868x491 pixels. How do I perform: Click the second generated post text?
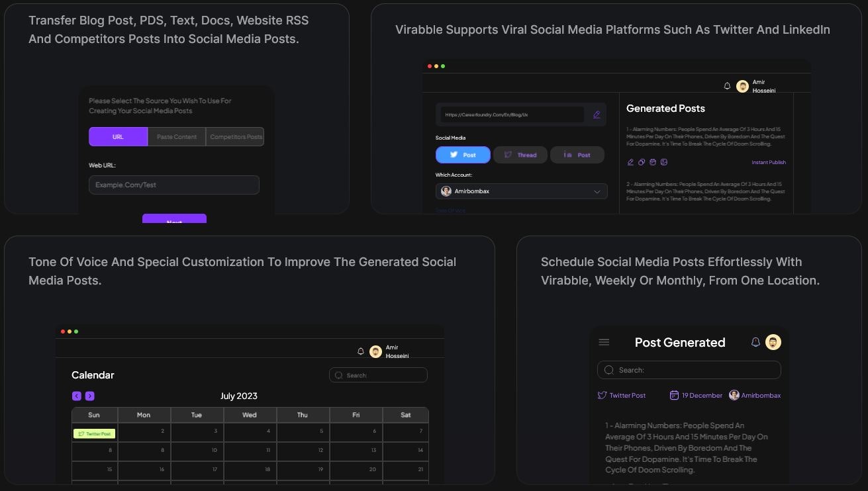706,191
